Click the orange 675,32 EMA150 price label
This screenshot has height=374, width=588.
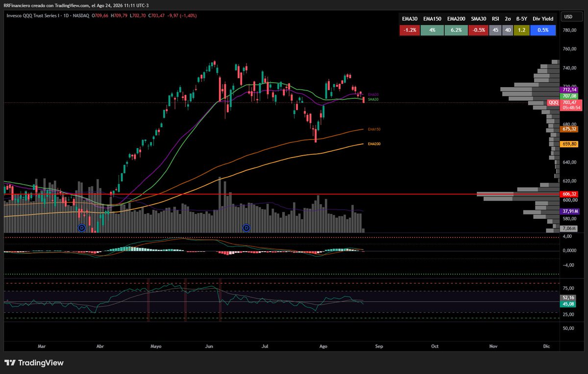569,129
